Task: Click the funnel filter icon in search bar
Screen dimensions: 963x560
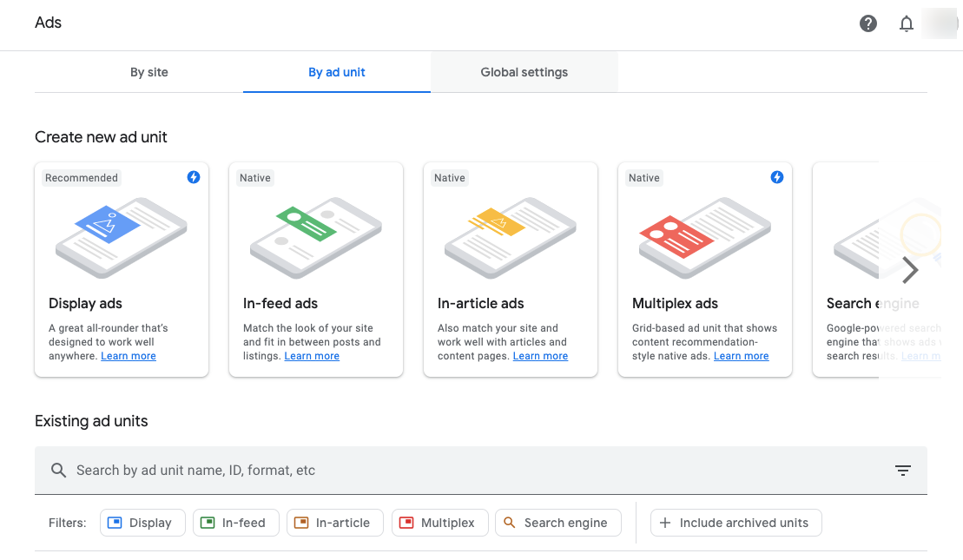Action: pyautogui.click(x=903, y=470)
